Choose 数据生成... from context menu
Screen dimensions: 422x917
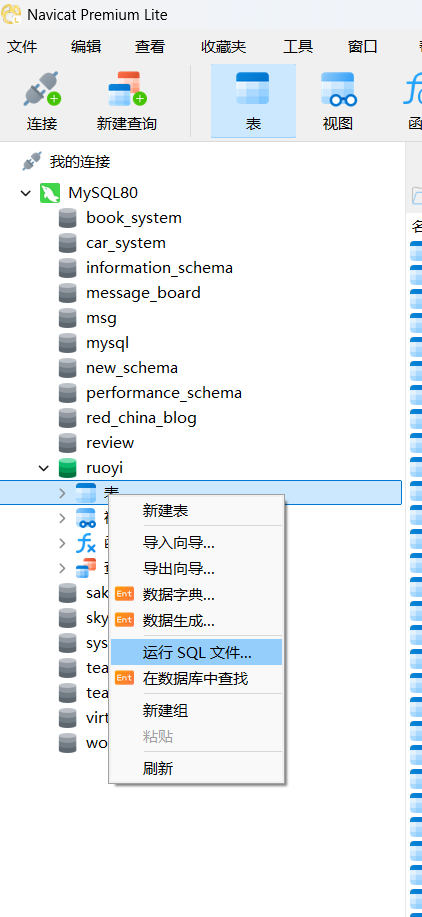196,620
